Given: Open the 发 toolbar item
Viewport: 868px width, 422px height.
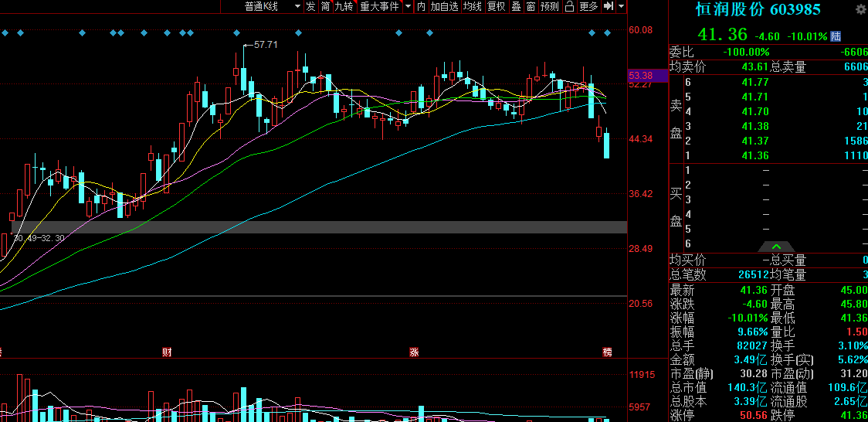Looking at the screenshot, I should (x=310, y=7).
